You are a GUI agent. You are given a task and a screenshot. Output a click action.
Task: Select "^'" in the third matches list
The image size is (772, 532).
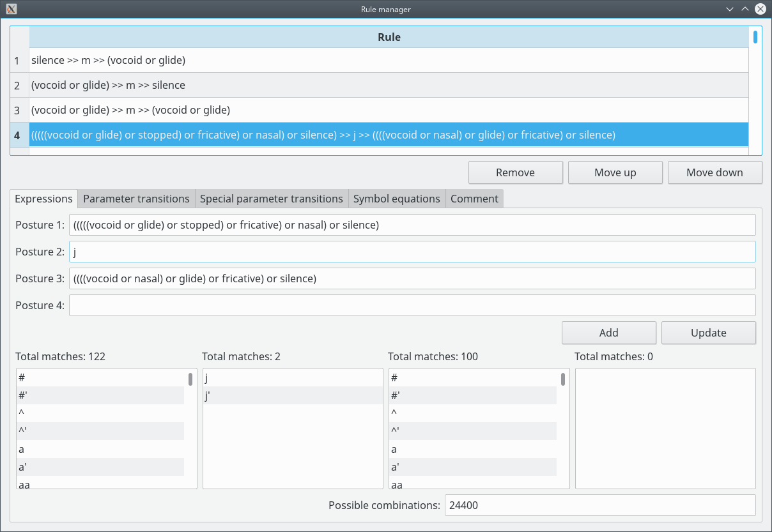473,431
